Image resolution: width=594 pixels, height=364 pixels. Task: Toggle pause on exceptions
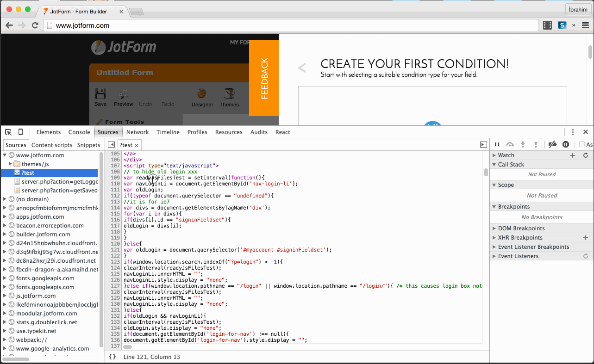pos(566,145)
